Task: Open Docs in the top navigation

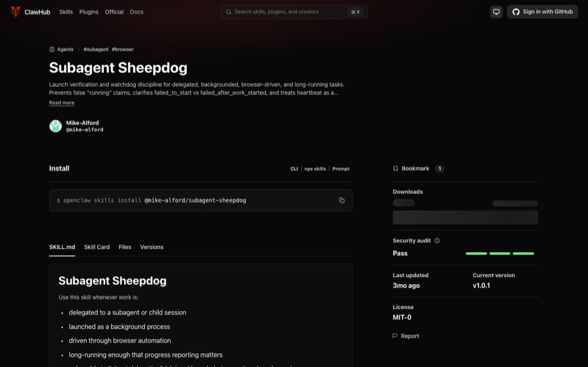Action: [x=137, y=12]
